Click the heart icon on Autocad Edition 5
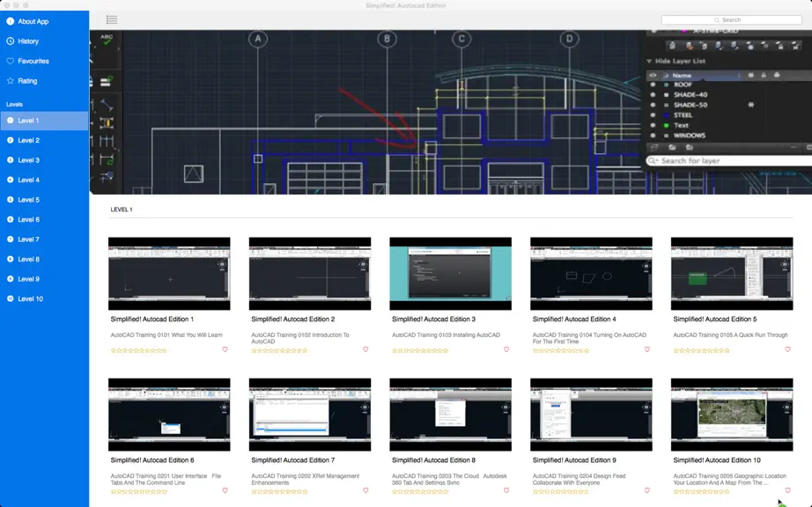This screenshot has height=507, width=812. tap(787, 349)
